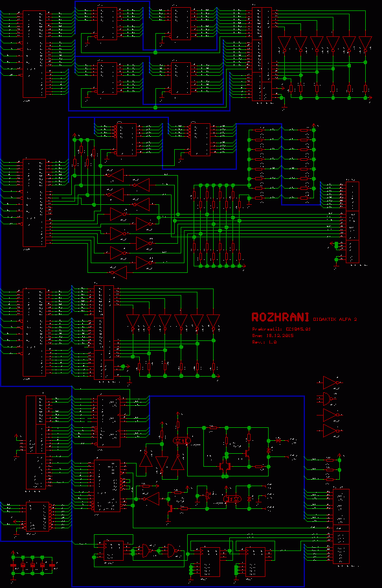Image resolution: width=382 pixels, height=588 pixels.
Task: Select the leftmost buffer triangle in the top row
Action: (x=284, y=43)
